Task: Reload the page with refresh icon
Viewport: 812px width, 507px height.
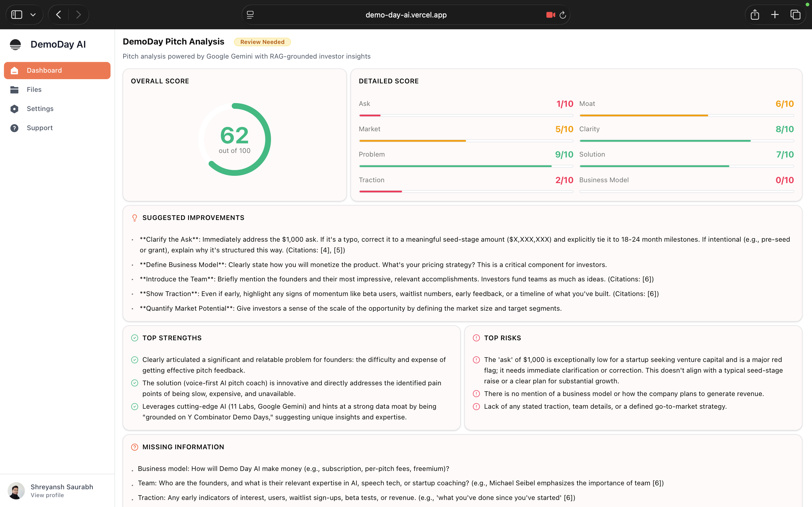Action: click(563, 15)
